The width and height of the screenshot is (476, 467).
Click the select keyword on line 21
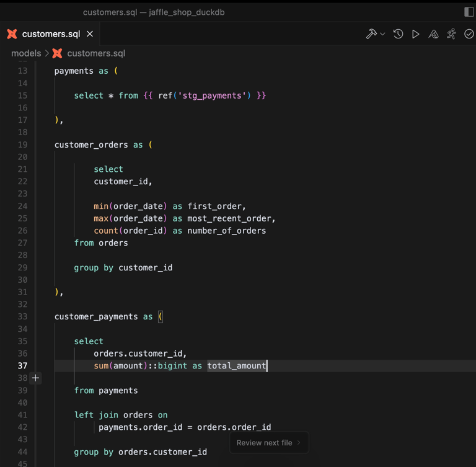tap(108, 169)
